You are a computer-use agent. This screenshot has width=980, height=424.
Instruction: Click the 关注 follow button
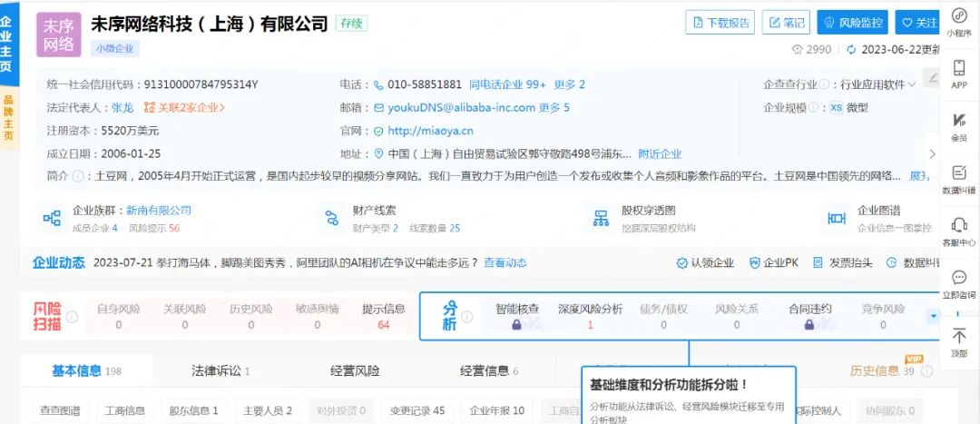click(918, 23)
